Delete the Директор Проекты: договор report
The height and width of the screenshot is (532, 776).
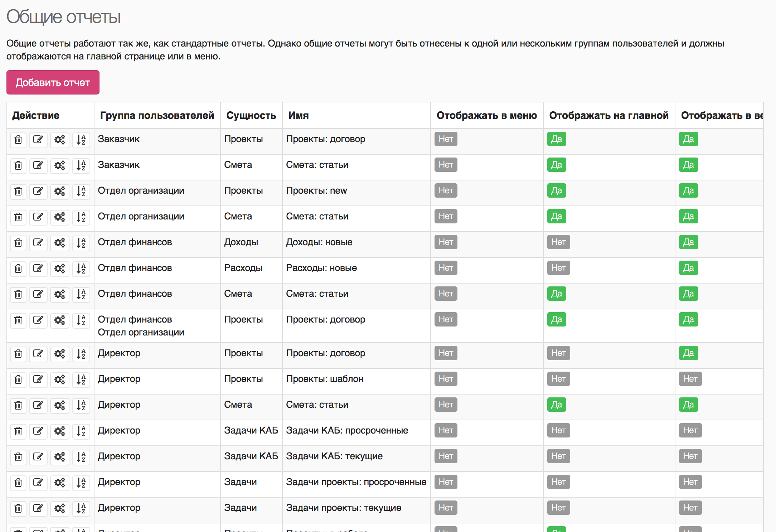pyautogui.click(x=18, y=354)
